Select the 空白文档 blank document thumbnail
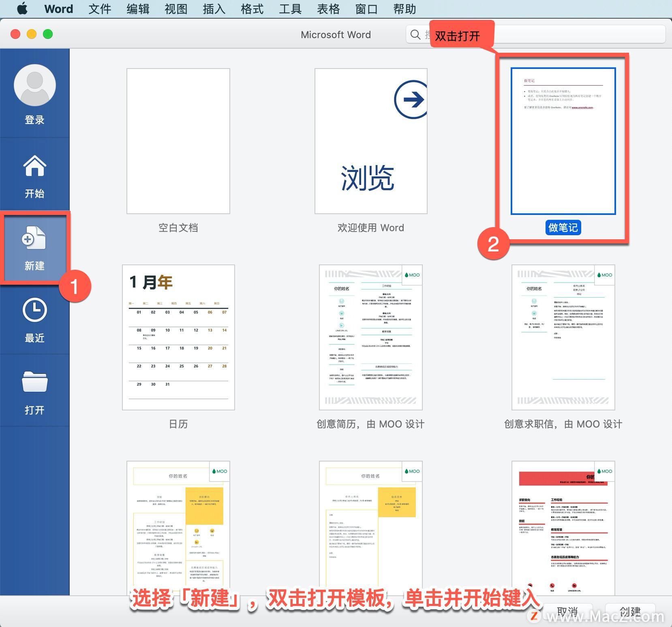 pos(178,141)
